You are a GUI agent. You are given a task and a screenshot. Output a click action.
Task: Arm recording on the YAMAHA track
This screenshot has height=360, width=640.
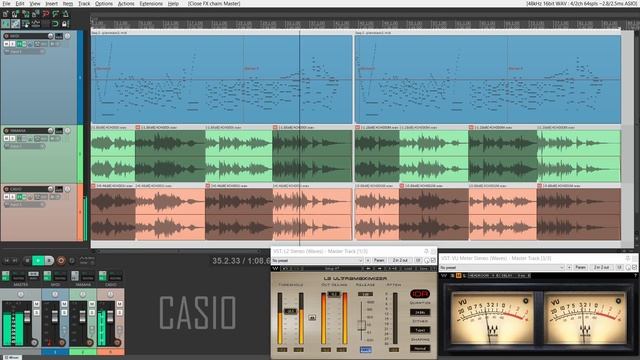6,131
